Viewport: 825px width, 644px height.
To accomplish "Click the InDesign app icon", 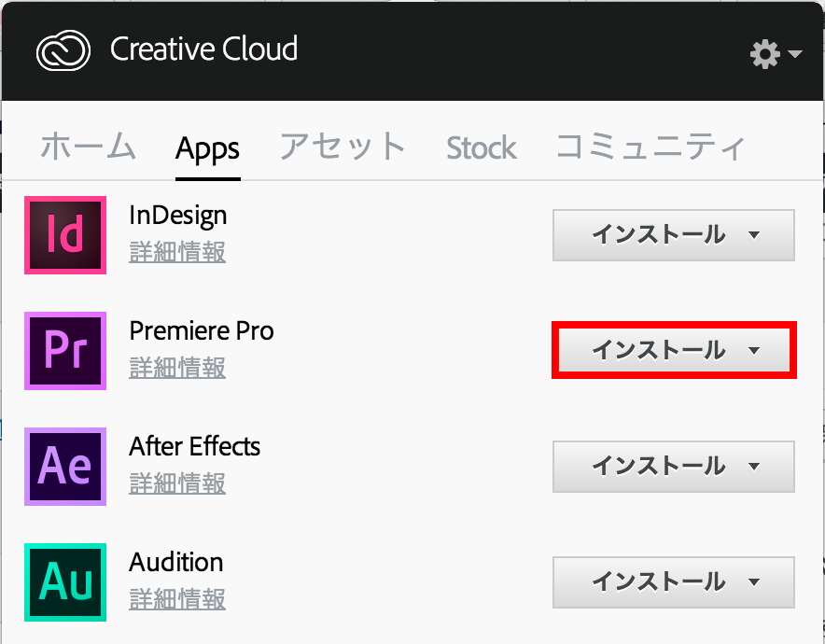I will (x=65, y=234).
